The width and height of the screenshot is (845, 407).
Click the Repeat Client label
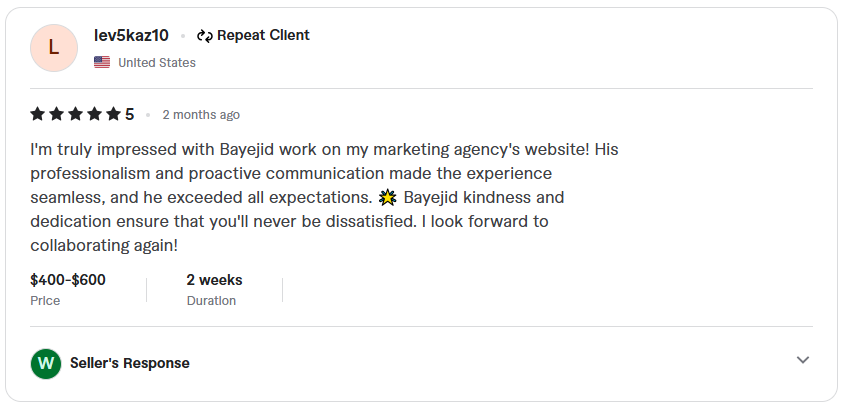pos(263,36)
